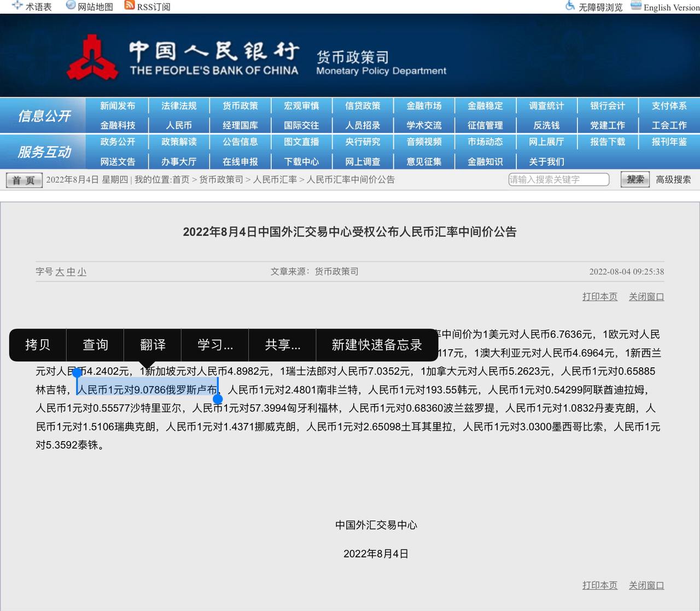Viewport: 700px width, 611px height.
Task: Open the 工会工作 menu item
Action: (x=669, y=125)
